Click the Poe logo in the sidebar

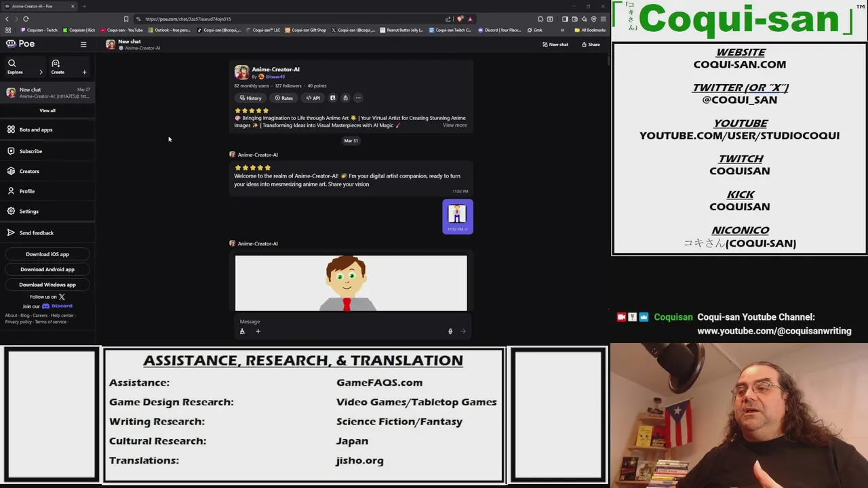pyautogui.click(x=20, y=43)
